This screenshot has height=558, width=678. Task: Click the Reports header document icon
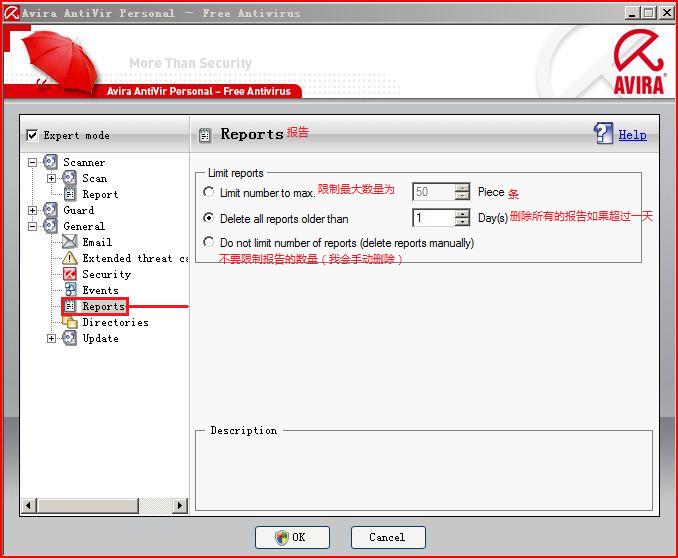click(x=205, y=135)
